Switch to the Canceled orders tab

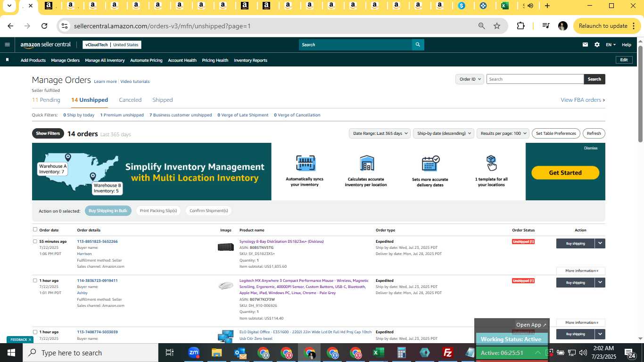130,100
